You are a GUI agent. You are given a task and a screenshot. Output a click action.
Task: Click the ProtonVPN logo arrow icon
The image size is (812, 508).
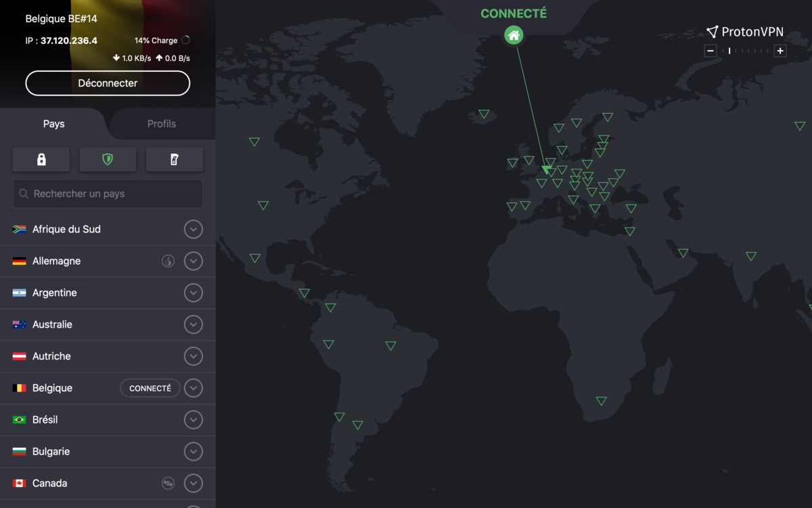pos(712,32)
